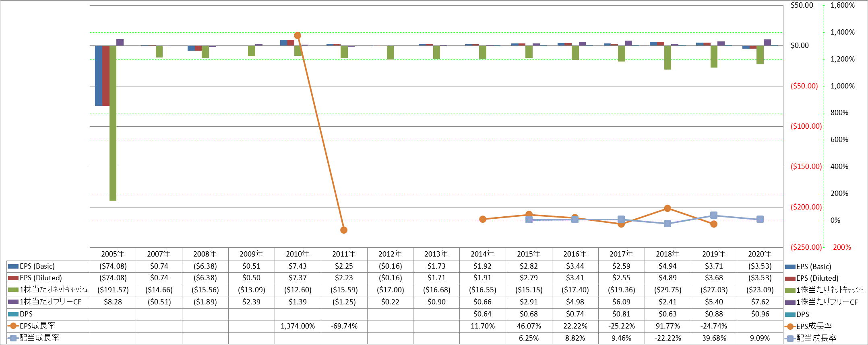Click the 1,374.00% EPS growth cell
Viewport: 868px width, 345px height.
click(x=298, y=326)
